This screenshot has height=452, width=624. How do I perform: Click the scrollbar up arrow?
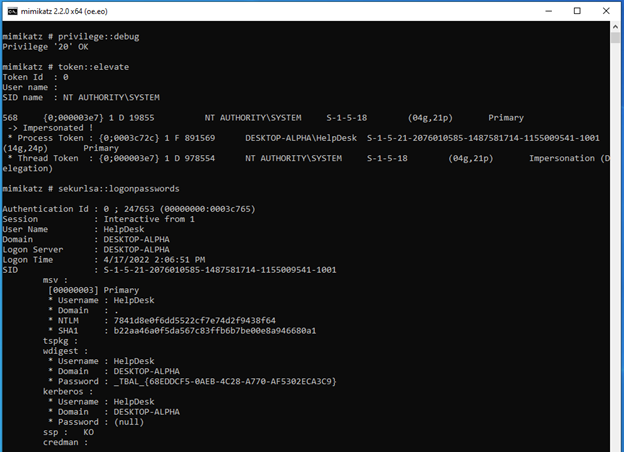tap(616, 27)
